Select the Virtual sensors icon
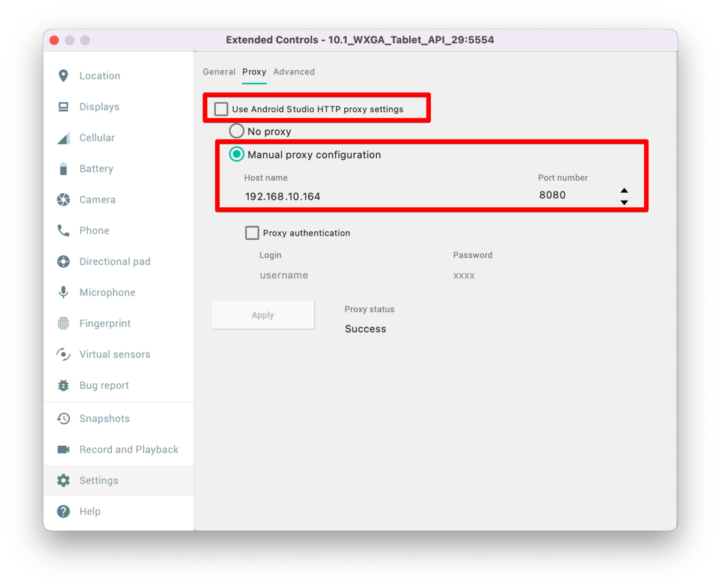The height and width of the screenshot is (588, 721). point(63,354)
